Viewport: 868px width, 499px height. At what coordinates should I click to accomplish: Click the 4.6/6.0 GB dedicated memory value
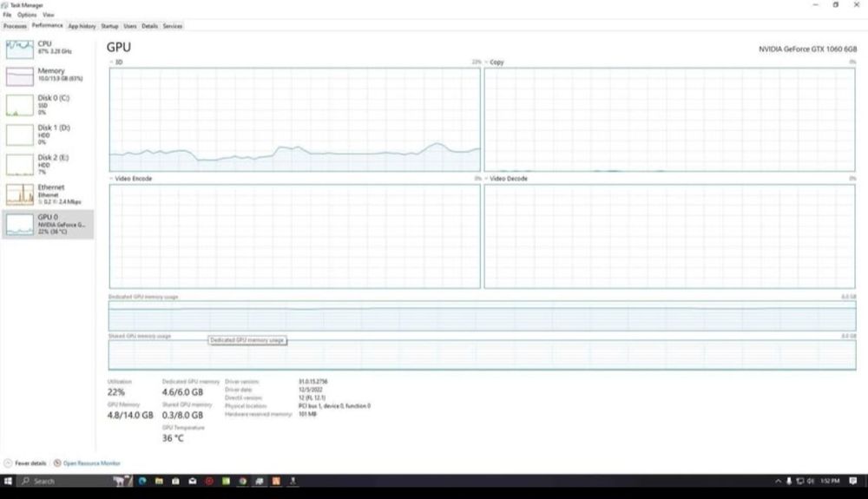click(182, 392)
